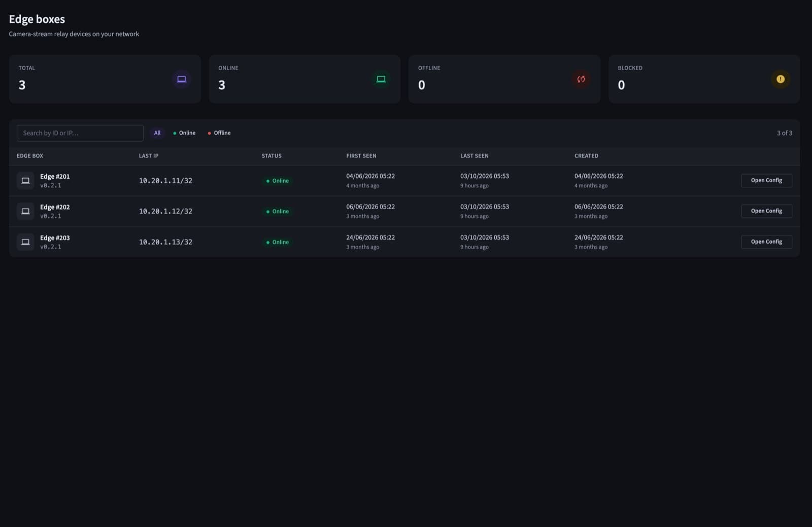Open Config for Edge #202
The image size is (812, 527).
766,211
